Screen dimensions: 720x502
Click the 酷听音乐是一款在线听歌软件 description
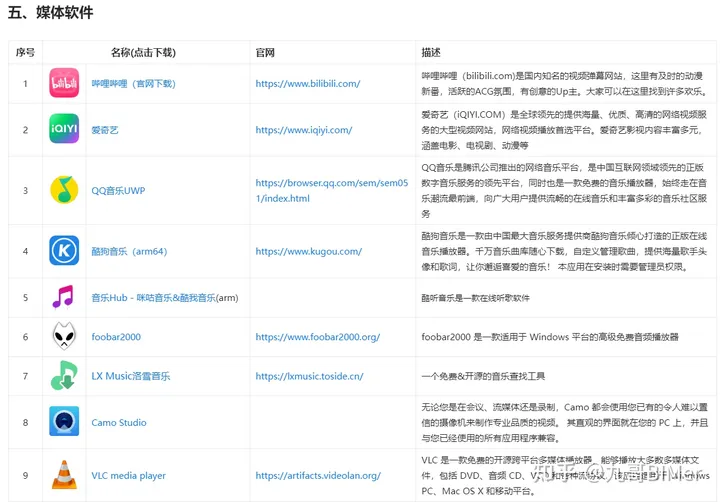475,298
